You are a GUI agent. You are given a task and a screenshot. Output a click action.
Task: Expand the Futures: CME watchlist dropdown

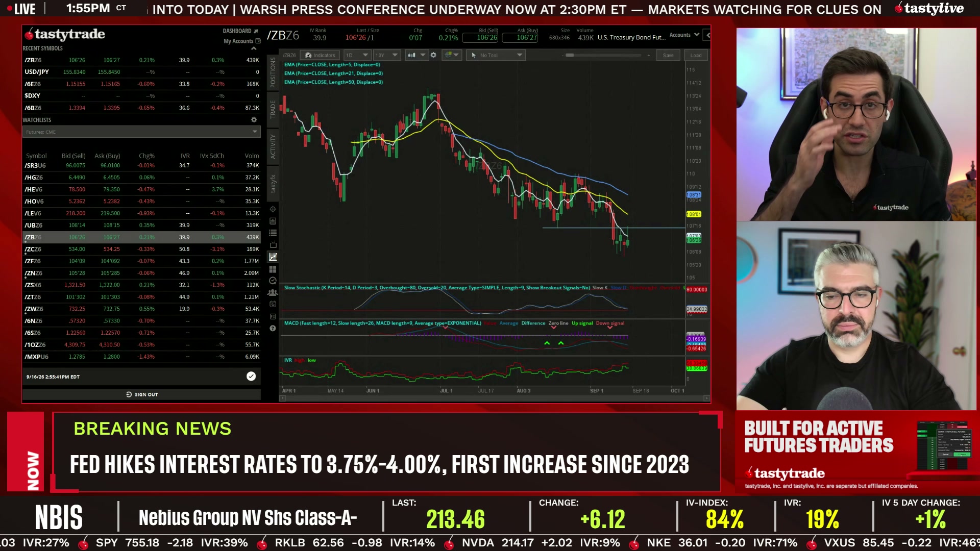[x=142, y=132]
